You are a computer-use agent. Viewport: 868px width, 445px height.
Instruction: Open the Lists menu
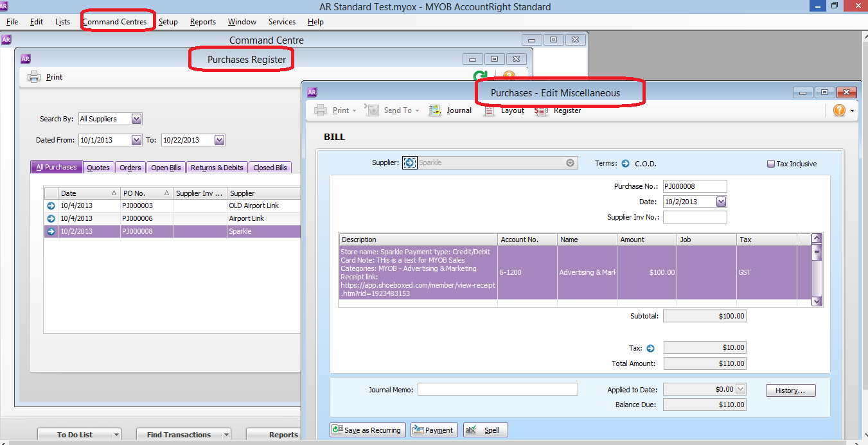click(63, 22)
